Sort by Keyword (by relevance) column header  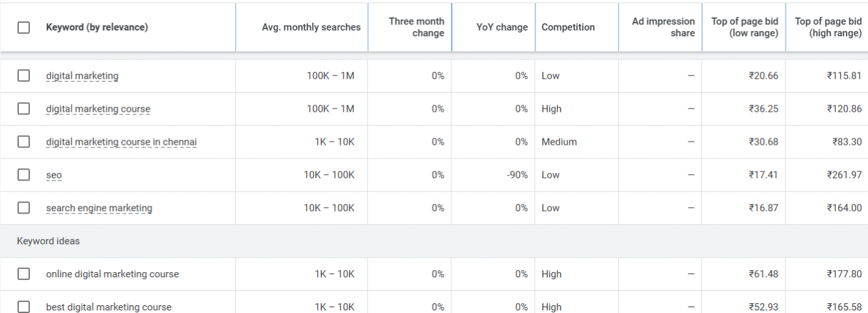coord(97,27)
